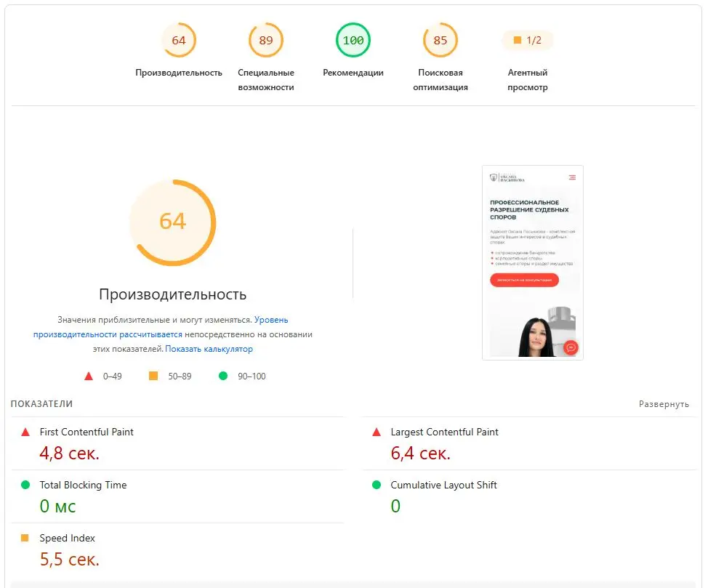Click the ПОКАЗАТЕЛИ section heading
This screenshot has width=708, height=588.
41,403
